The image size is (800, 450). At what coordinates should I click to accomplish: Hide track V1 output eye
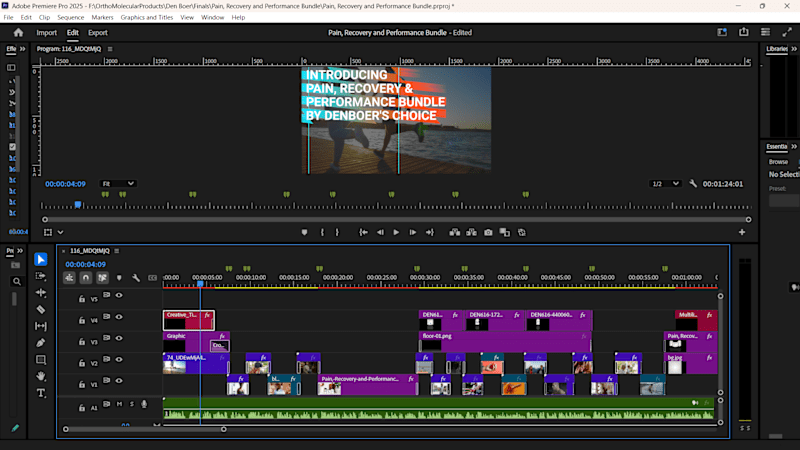click(119, 381)
